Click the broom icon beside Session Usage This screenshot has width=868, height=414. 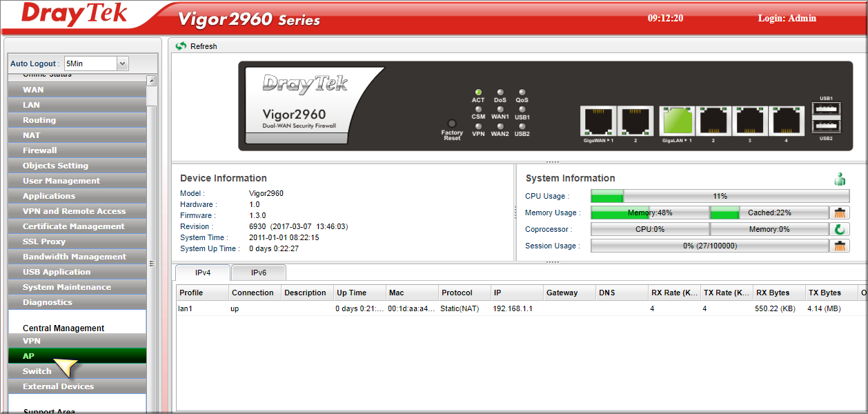tap(840, 246)
